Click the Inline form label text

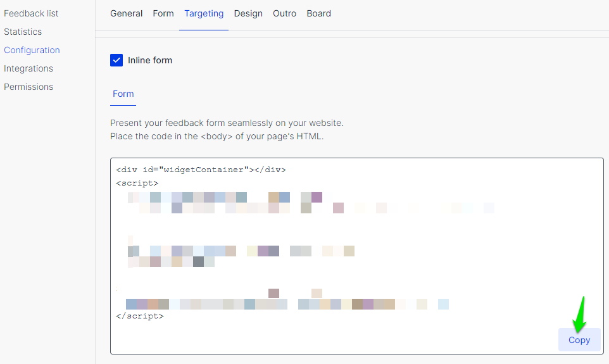(x=150, y=60)
